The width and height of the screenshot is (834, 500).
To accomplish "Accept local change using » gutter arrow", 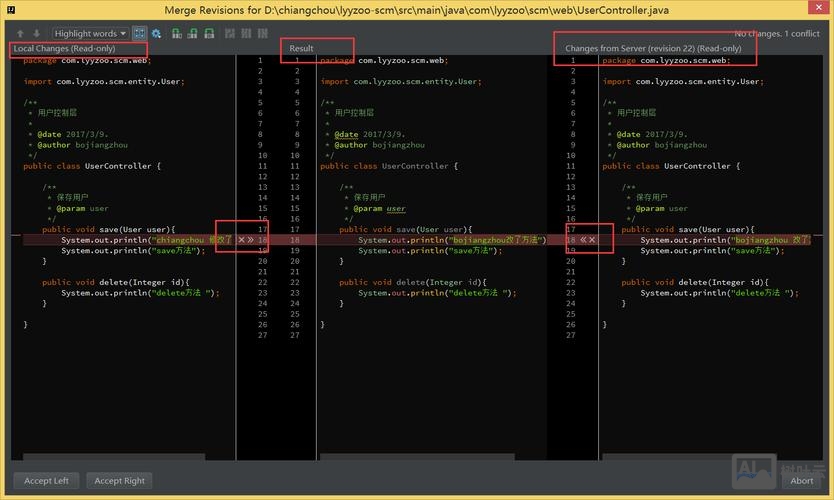I will click(x=251, y=240).
